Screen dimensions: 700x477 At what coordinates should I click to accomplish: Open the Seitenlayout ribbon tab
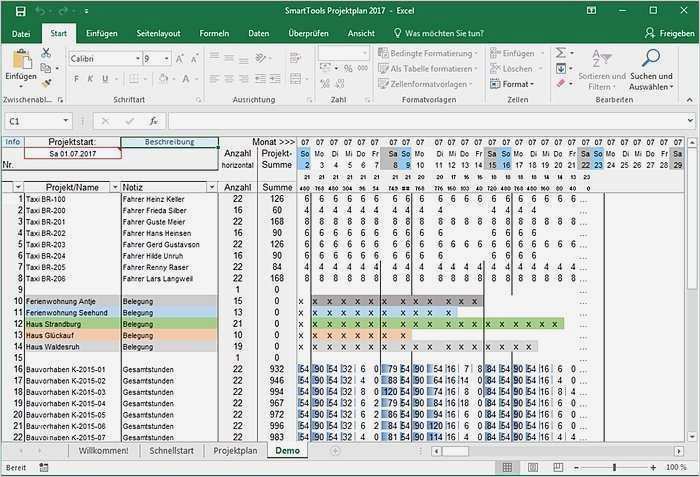158,33
